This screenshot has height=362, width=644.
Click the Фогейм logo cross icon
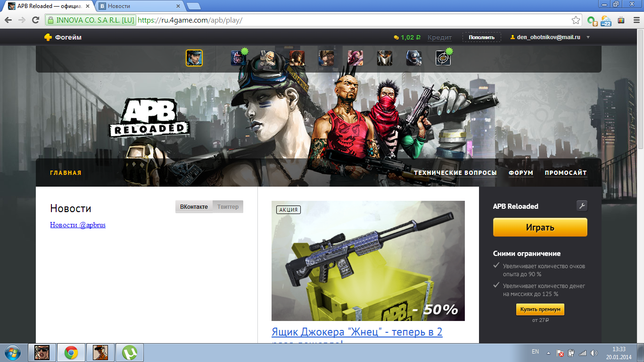point(48,37)
